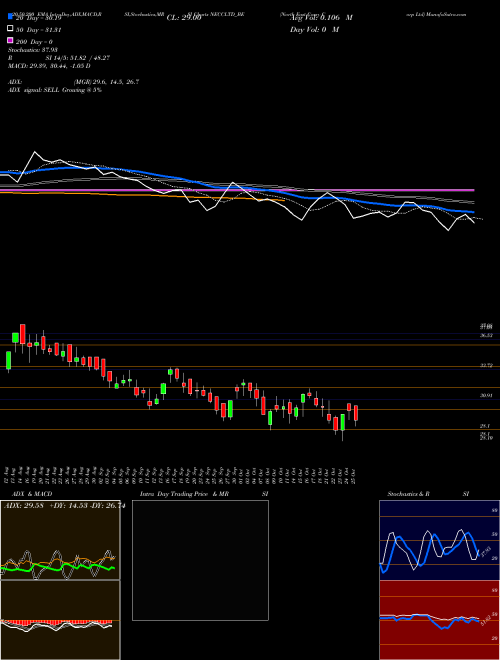The height and width of the screenshot is (660, 500).
Task: Select the '50 Day = 31.31' legend label
Action: pos(38,30)
